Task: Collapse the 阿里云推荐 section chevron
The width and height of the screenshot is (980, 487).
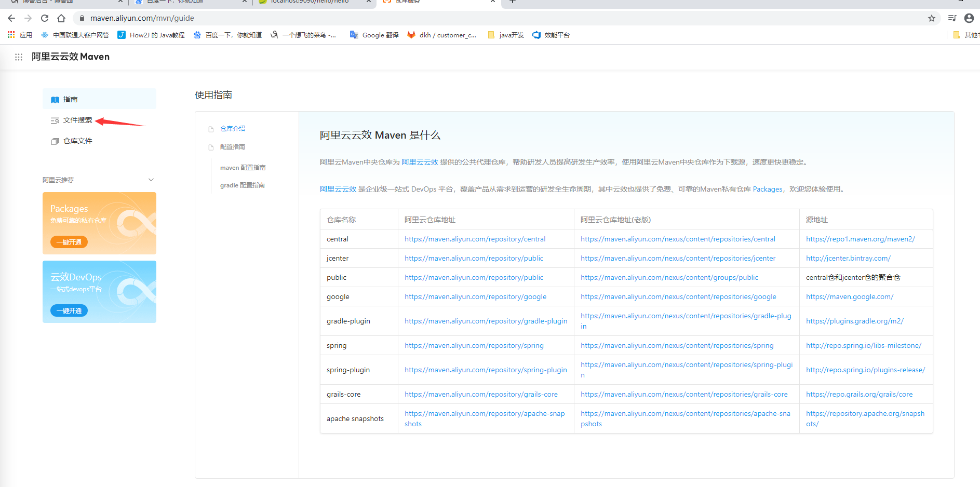Action: 151,180
